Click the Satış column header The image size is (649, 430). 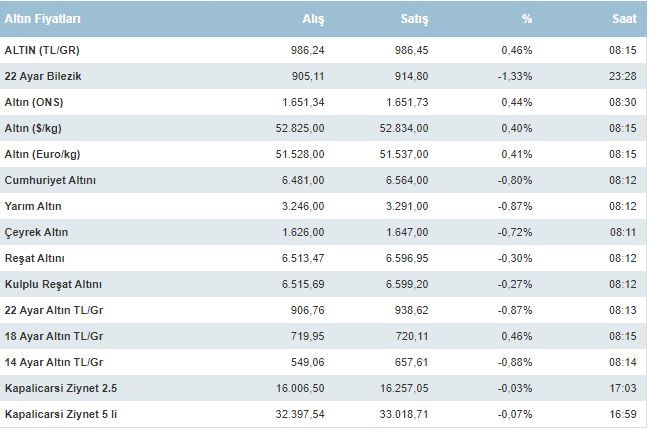point(415,20)
